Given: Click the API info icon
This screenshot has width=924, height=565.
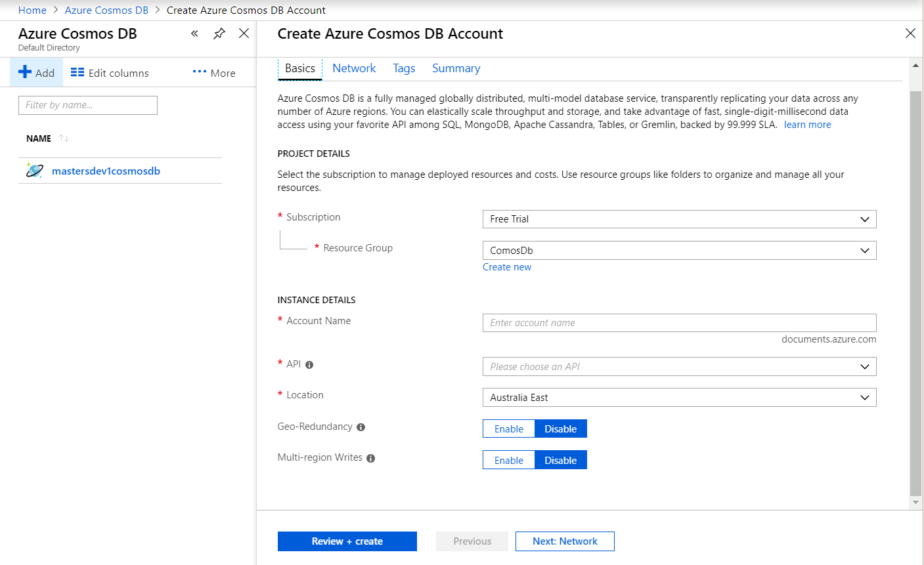Looking at the screenshot, I should tap(309, 365).
